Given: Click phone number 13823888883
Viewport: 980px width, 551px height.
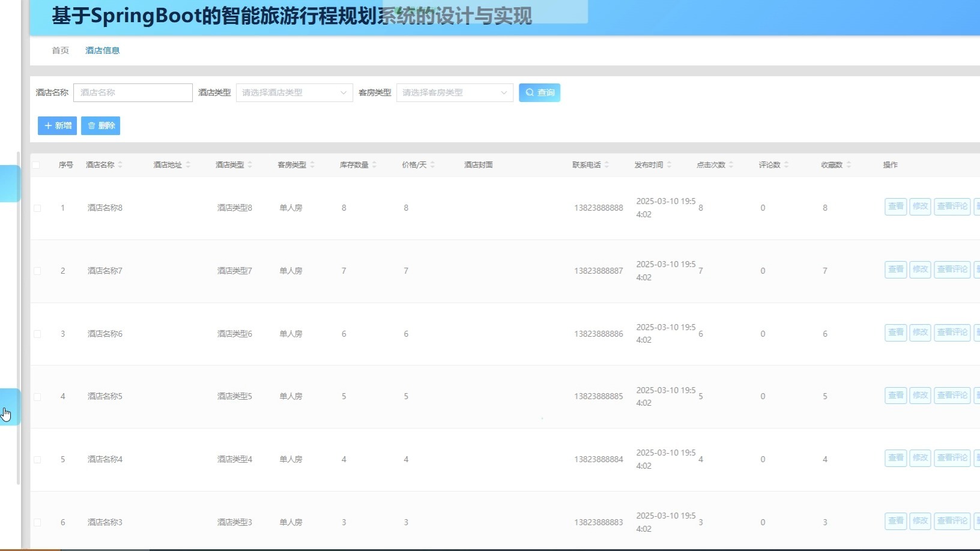Looking at the screenshot, I should 598,523.
